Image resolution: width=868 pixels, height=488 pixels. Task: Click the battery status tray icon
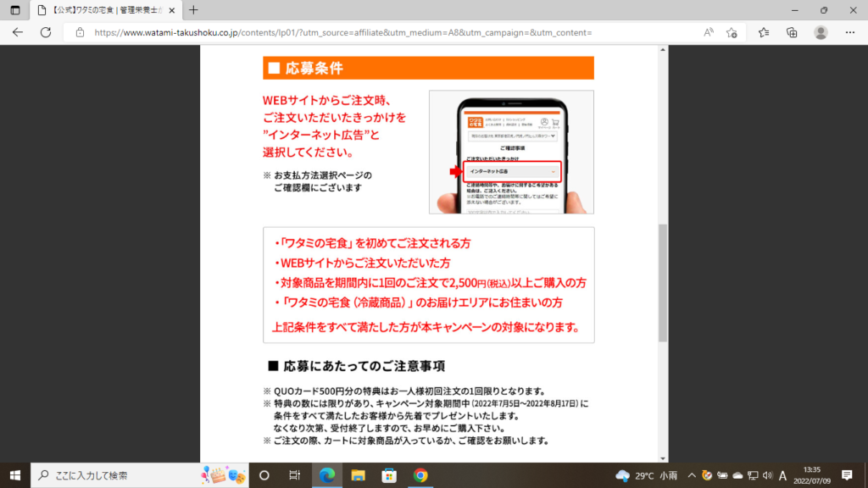pos(722,475)
